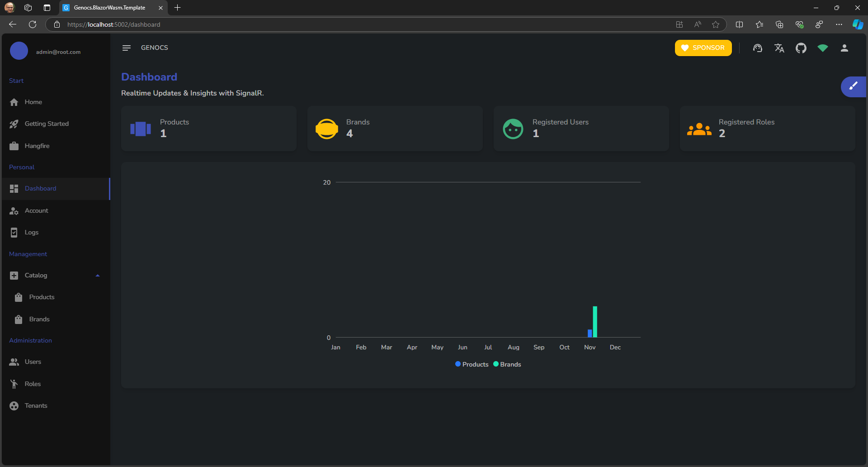Click the admin avatar circle in sidebar
The width and height of the screenshot is (868, 467).
[x=19, y=51]
